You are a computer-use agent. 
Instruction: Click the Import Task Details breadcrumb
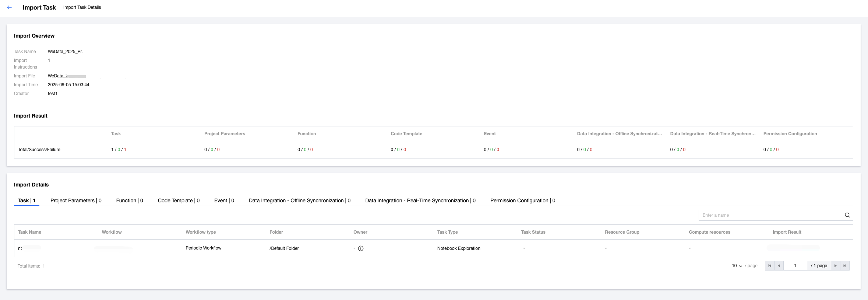coord(82,7)
